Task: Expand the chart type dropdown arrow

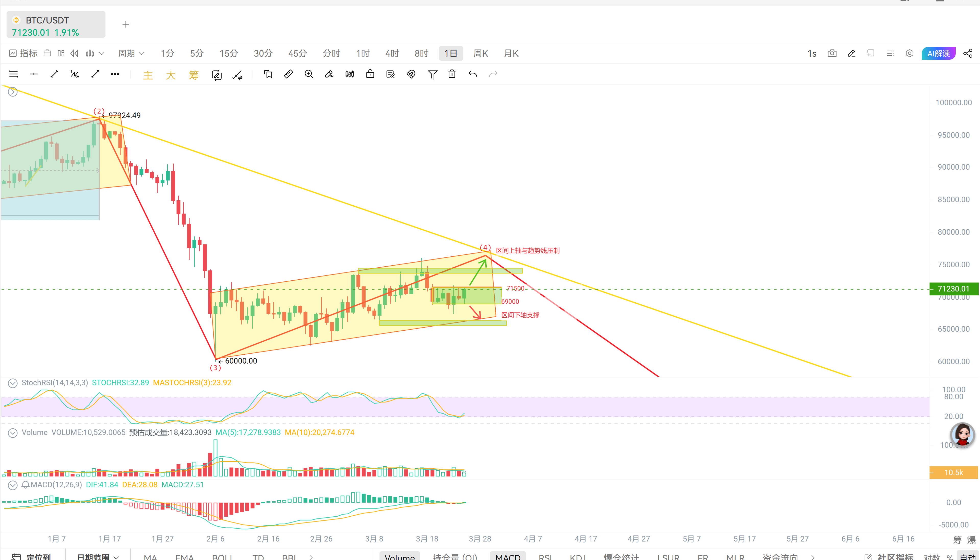Action: tap(102, 54)
